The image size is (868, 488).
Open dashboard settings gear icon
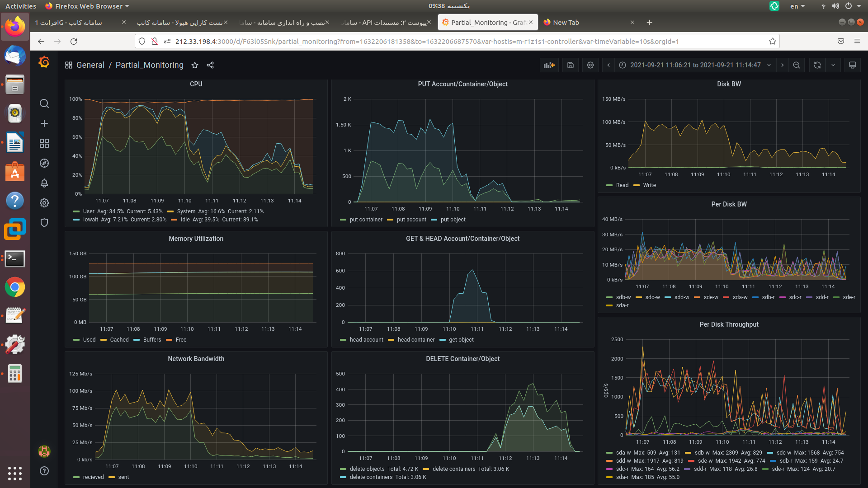click(x=590, y=65)
